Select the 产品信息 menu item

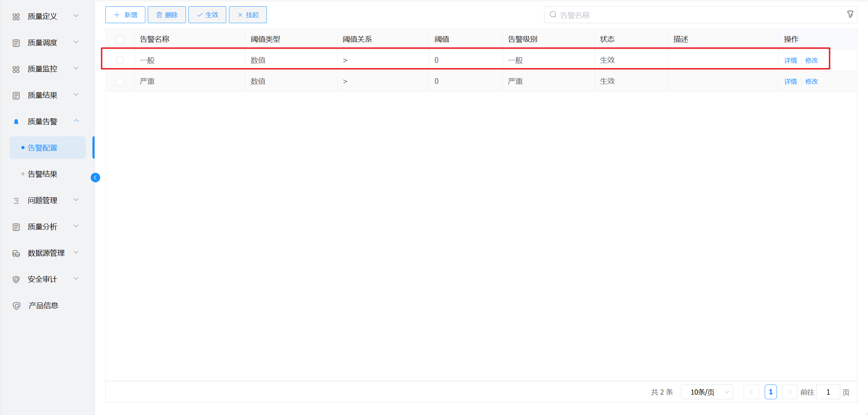[x=43, y=306]
